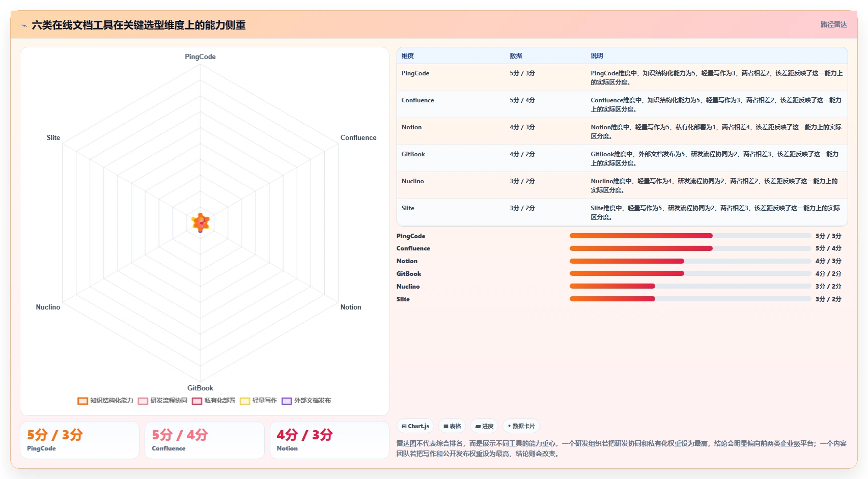Select the PingCode progress bar
The width and height of the screenshot is (868, 479).
[x=690, y=236]
